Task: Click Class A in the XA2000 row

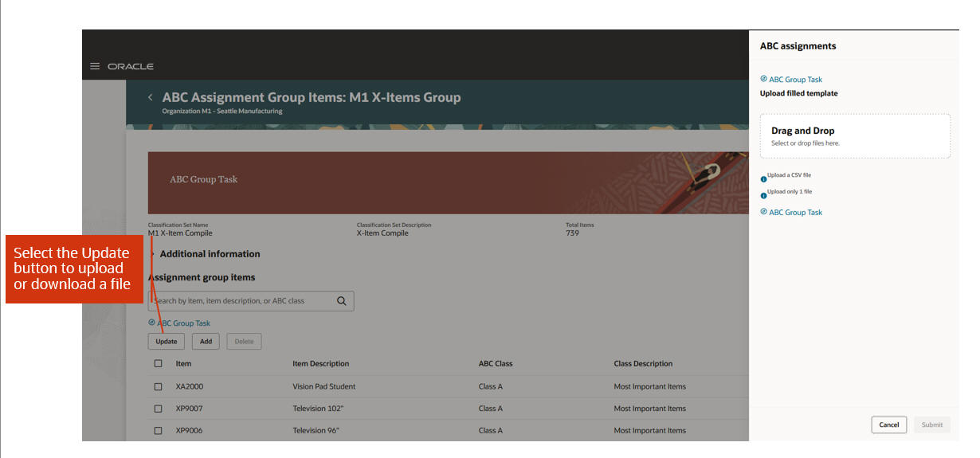Action: pyautogui.click(x=491, y=386)
